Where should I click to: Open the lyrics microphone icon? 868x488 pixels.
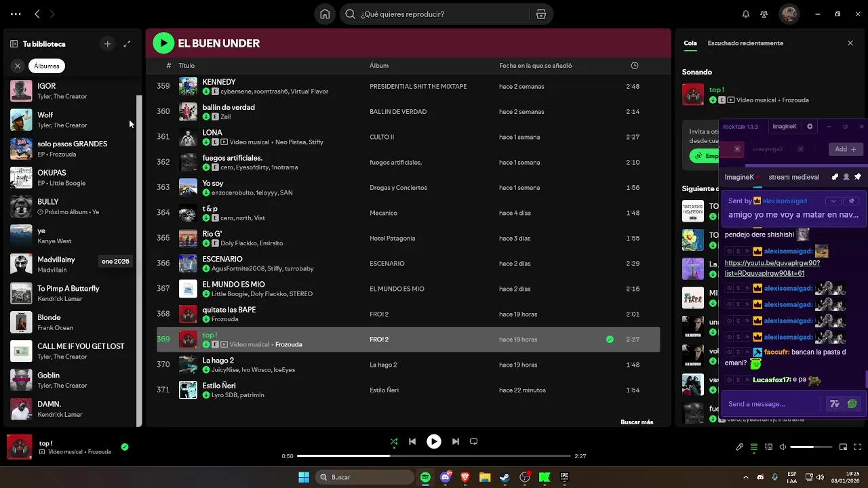coord(740,447)
